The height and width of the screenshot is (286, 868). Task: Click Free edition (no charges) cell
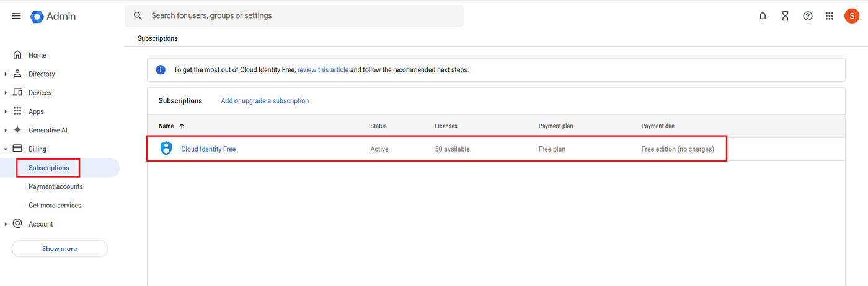pos(678,149)
